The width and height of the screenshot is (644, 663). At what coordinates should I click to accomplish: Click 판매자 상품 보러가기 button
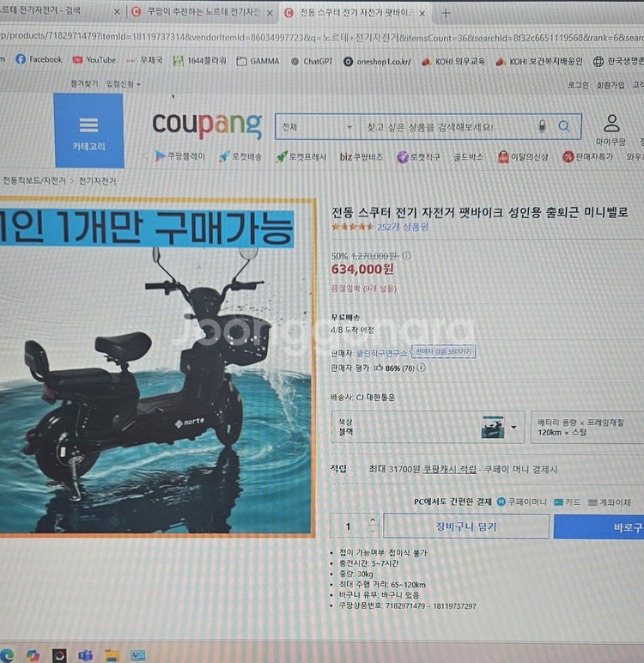click(x=443, y=351)
